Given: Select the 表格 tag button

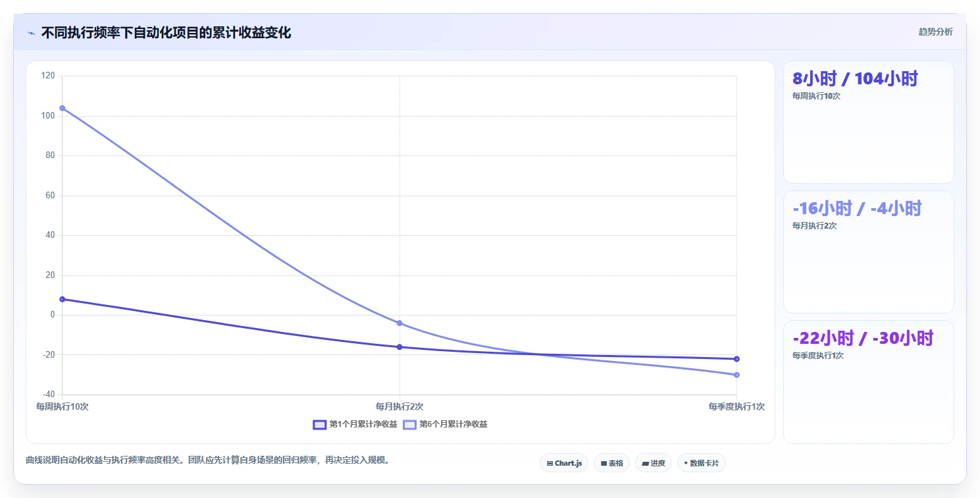Looking at the screenshot, I should click(x=611, y=463).
